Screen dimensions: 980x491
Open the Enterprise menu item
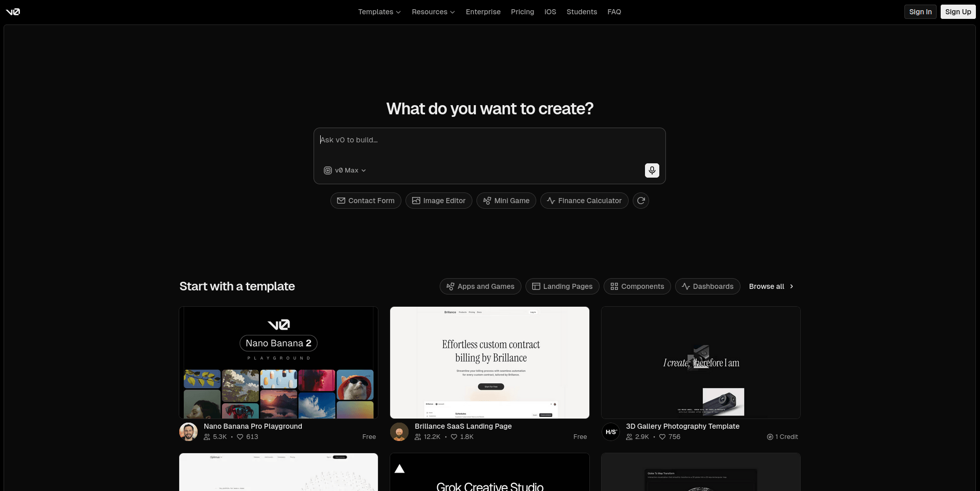coord(483,12)
